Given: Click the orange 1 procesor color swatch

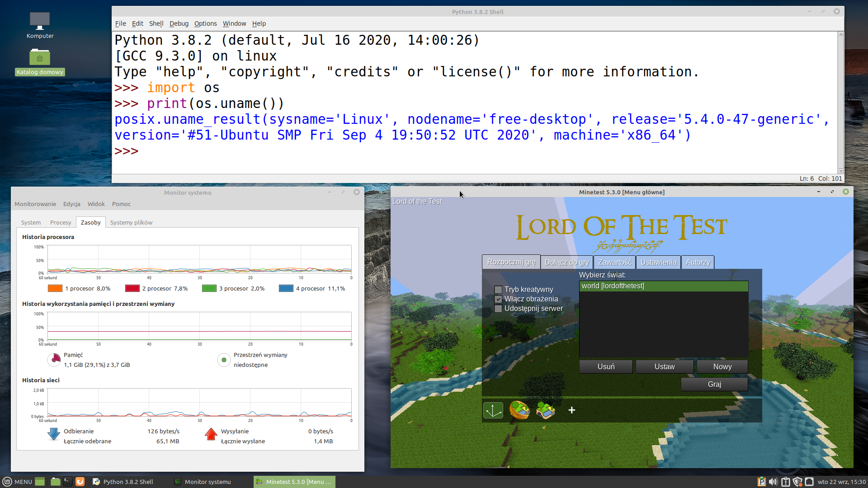Looking at the screenshot, I should click(x=55, y=288).
